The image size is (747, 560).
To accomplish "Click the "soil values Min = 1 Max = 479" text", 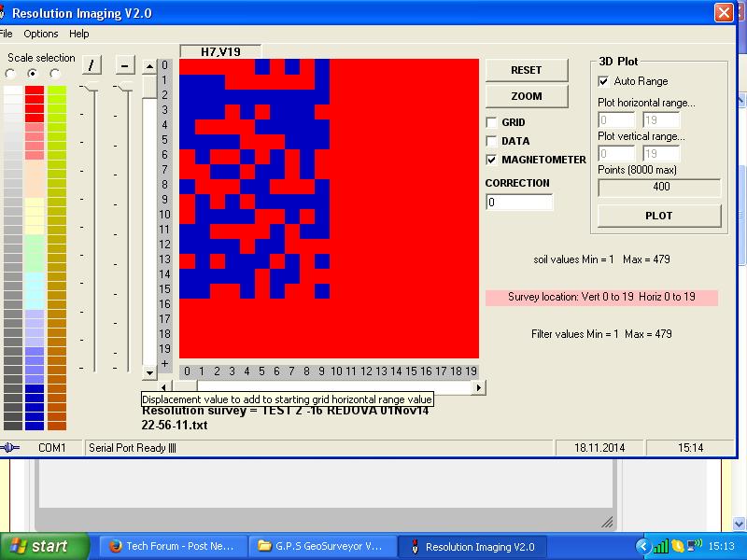I will (601, 259).
